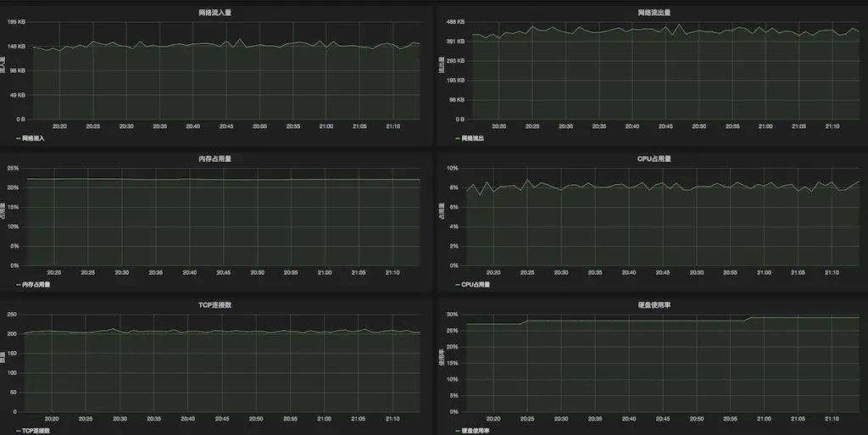Click the 20:20 time label in TCP连接数 panel
This screenshot has width=868, height=435.
pyautogui.click(x=52, y=419)
